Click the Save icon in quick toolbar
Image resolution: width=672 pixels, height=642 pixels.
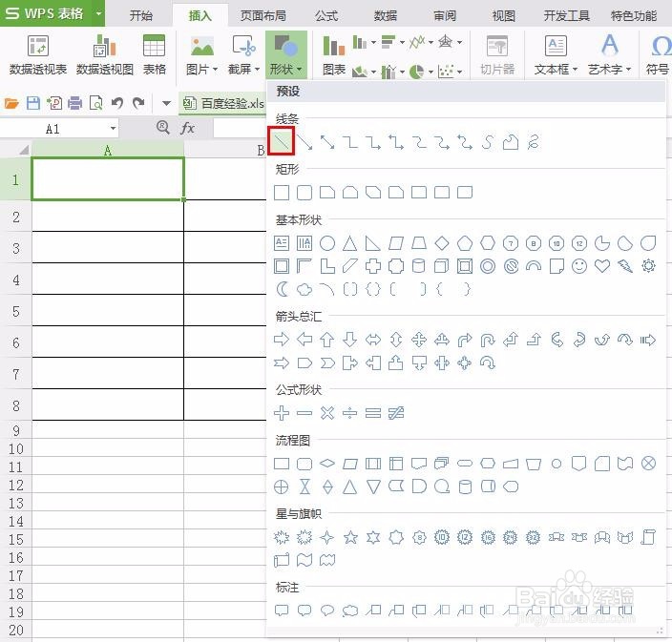point(33,103)
